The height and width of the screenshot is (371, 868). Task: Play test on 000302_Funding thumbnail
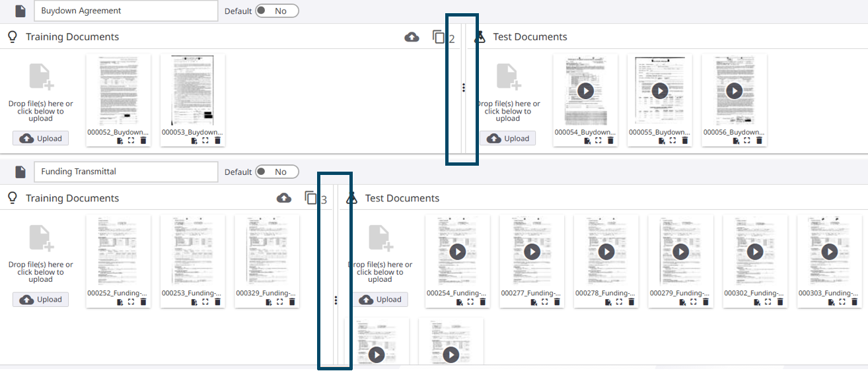click(755, 252)
